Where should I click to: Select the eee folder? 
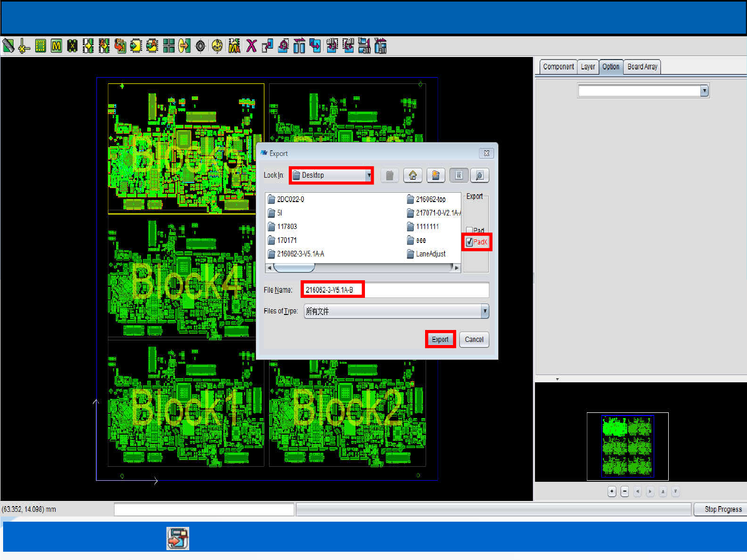tap(416, 240)
